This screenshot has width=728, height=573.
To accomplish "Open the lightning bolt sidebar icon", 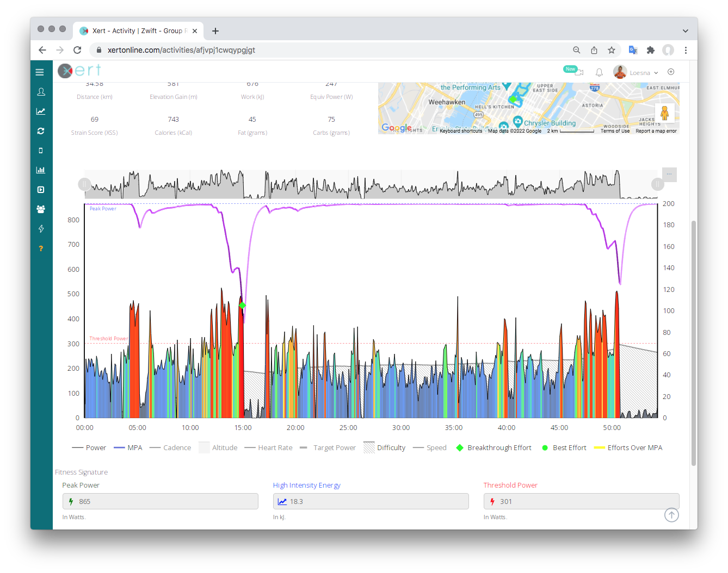I will click(41, 229).
